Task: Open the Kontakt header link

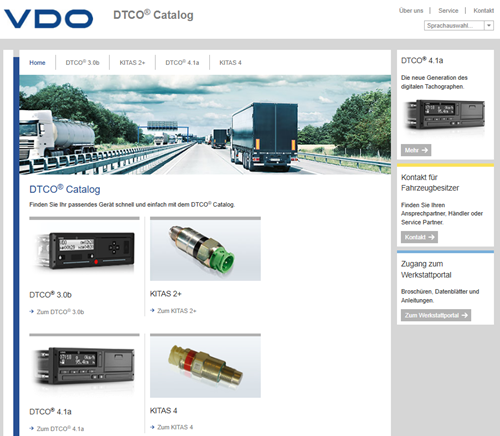Action: (x=483, y=11)
